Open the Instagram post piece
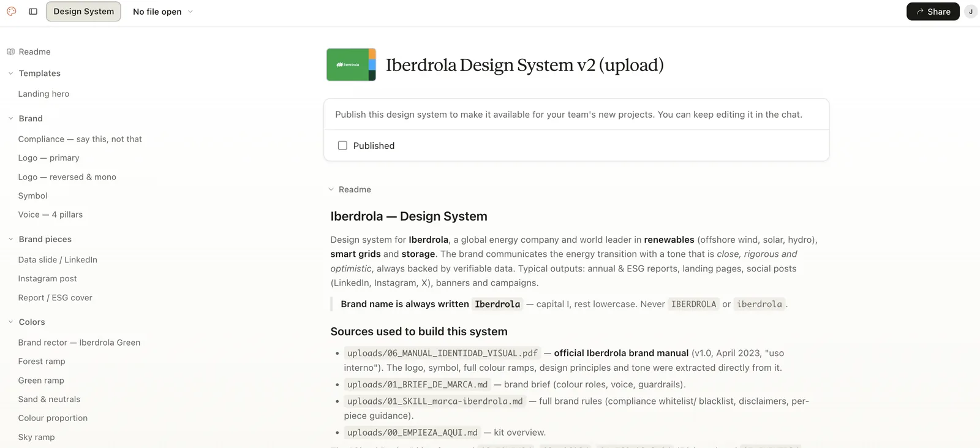980x448 pixels. [x=47, y=278]
